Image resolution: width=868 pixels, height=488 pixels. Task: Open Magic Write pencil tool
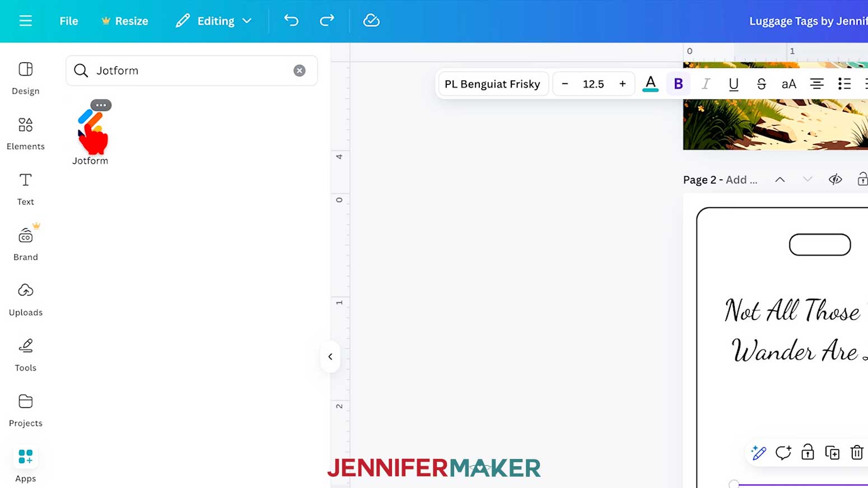pos(759,452)
